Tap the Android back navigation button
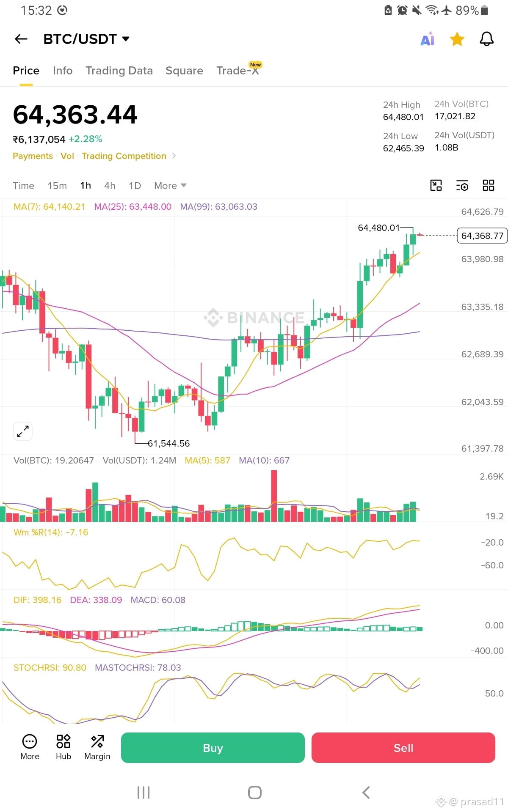Viewport: 508px width, 812px height. pos(366,793)
